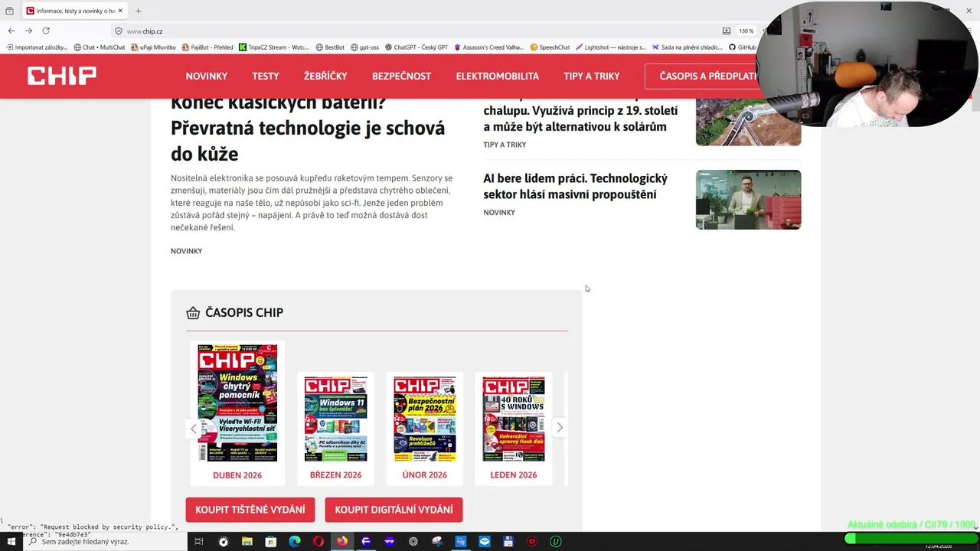This screenshot has height=551, width=980.
Task: Click KOUPIT TIŠTĚNÉ VYDÁNÍ button
Action: pos(250,510)
